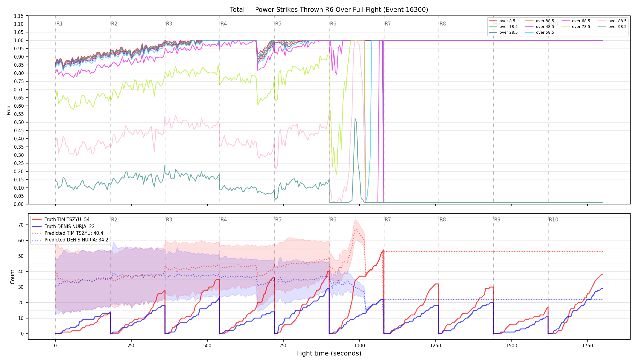The width and height of the screenshot is (637, 364).
Task: Click the 'Prob' y-axis label
Action: [9, 110]
